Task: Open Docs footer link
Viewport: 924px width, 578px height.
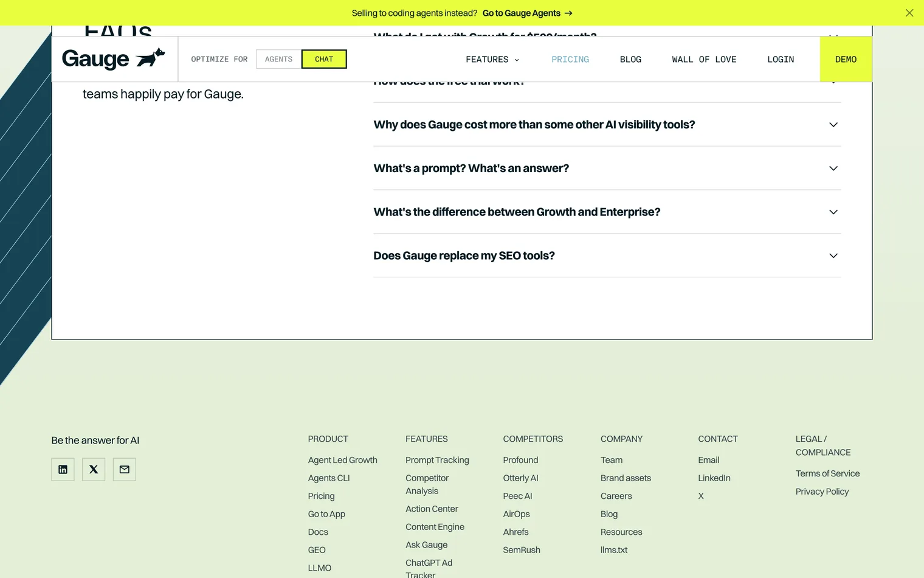Action: (x=318, y=532)
